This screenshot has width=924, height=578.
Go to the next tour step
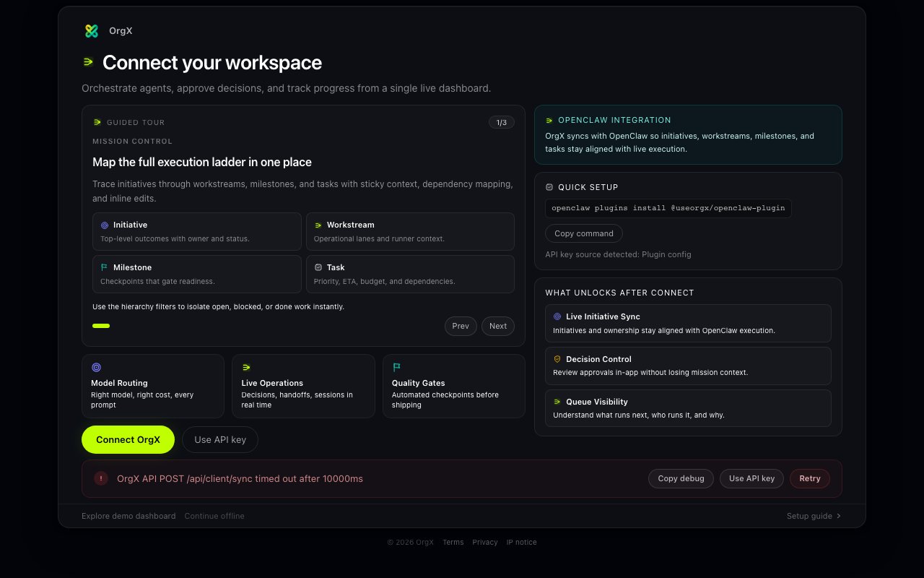(498, 326)
